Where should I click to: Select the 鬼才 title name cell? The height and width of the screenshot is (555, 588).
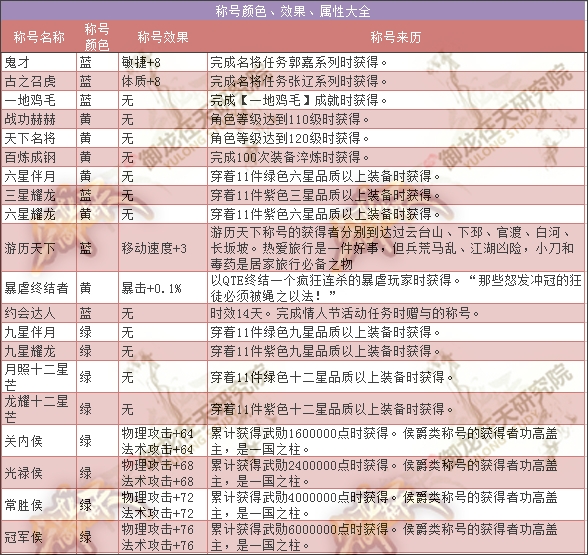click(39, 63)
